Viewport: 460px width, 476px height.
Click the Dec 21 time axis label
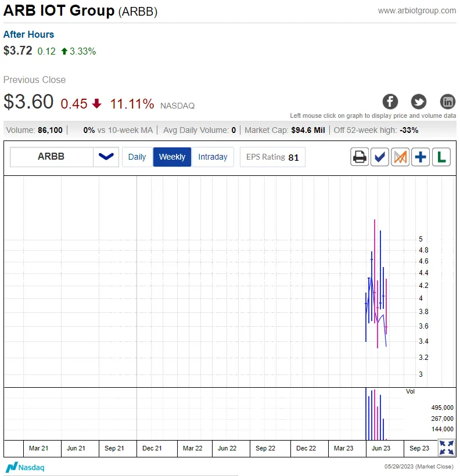pyautogui.click(x=152, y=448)
